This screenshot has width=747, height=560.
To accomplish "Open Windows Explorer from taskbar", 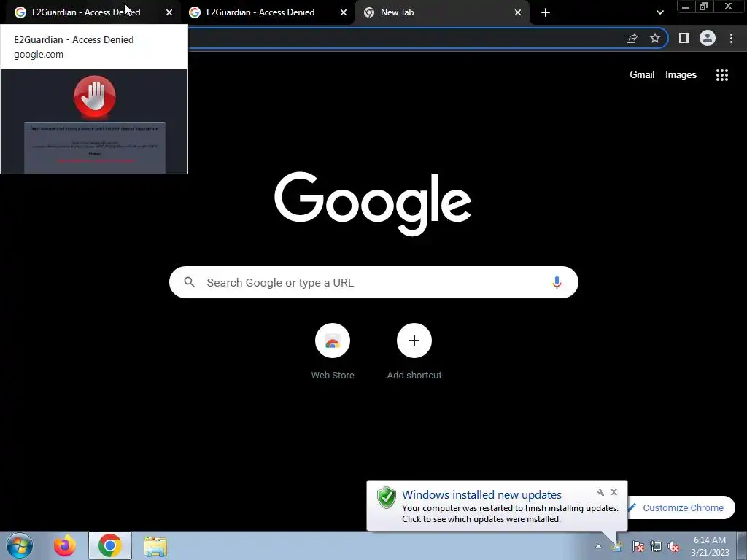I will [x=155, y=545].
